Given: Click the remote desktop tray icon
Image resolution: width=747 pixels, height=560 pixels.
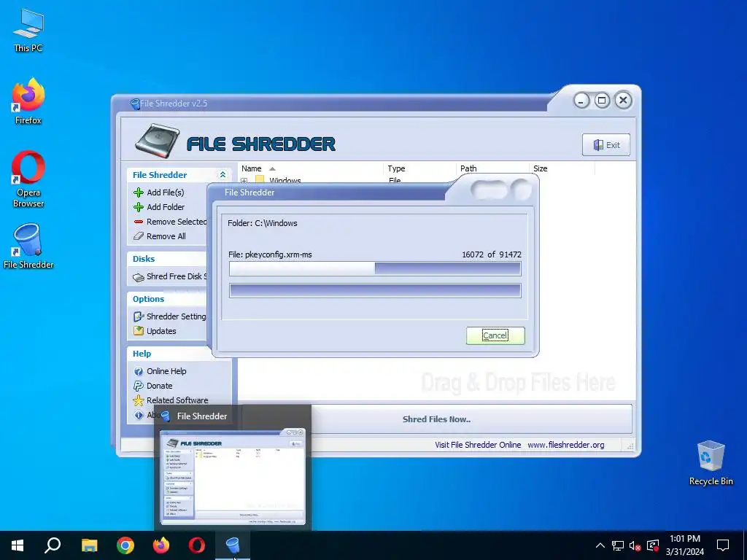Looking at the screenshot, I should tap(653, 545).
